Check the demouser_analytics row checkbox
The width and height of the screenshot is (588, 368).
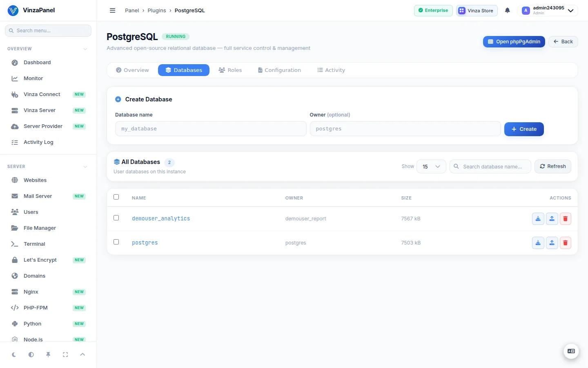(x=116, y=218)
